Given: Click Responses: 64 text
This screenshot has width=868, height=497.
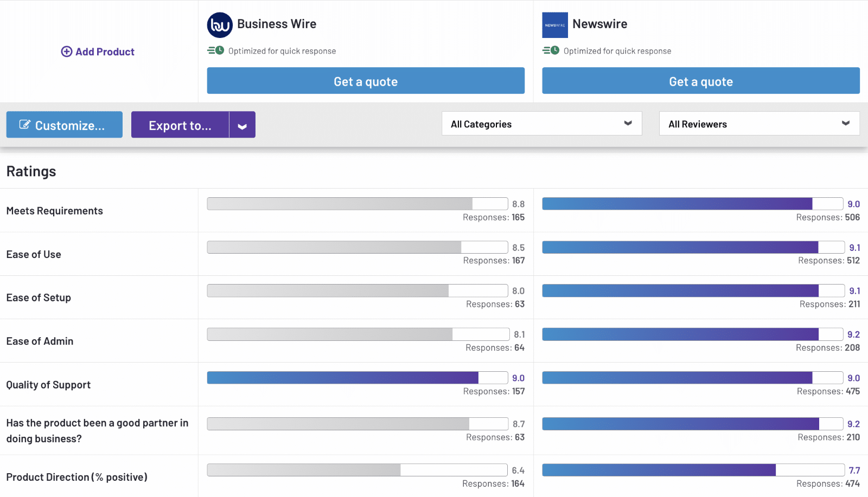Looking at the screenshot, I should click(x=495, y=348).
